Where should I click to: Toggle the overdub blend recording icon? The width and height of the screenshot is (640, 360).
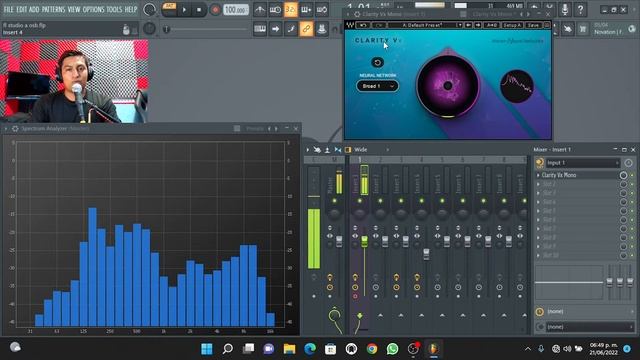click(306, 9)
